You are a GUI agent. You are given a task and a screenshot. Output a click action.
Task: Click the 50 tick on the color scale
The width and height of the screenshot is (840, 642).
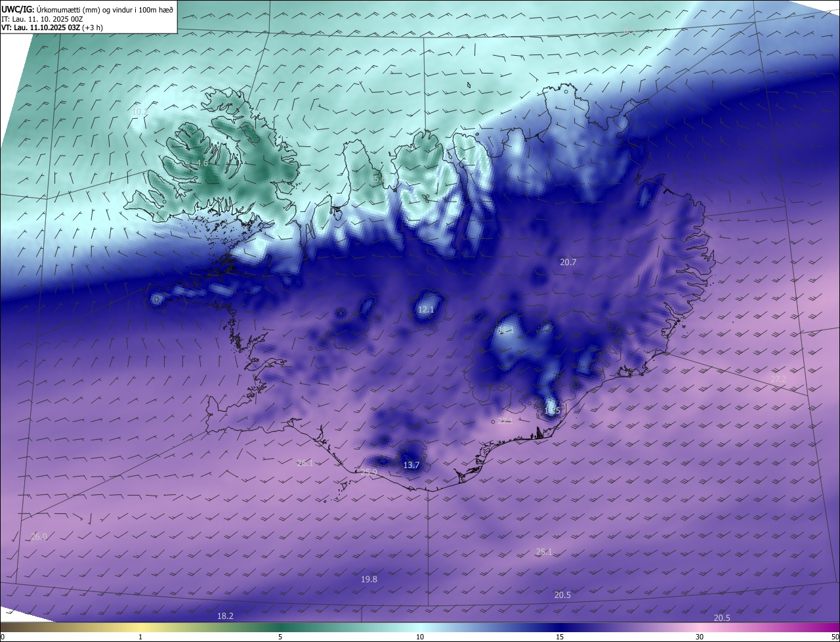click(835, 637)
